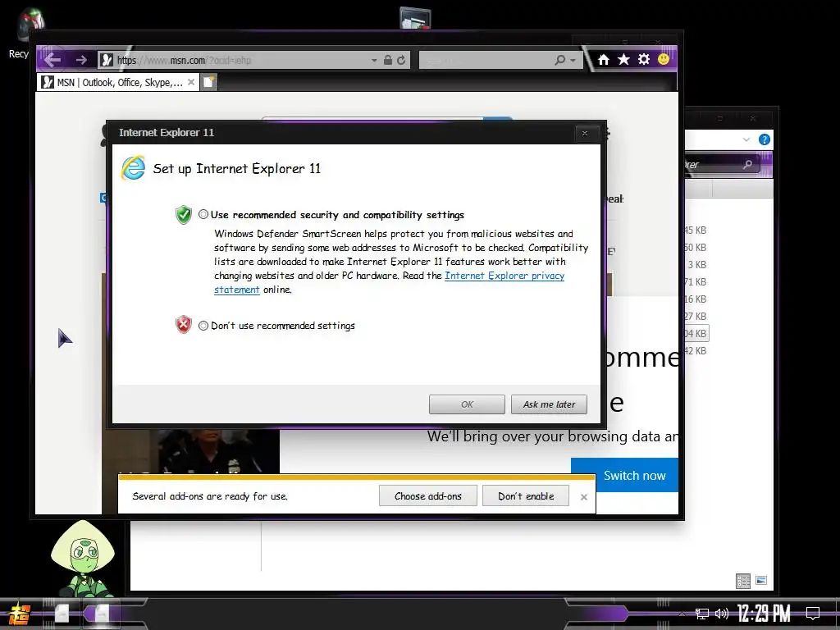
Task: Select the highlighted 04 KB file row
Action: coord(696,333)
